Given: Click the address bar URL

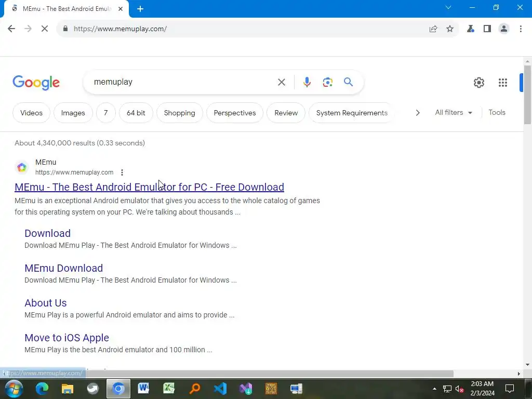Looking at the screenshot, I should pos(120,29).
